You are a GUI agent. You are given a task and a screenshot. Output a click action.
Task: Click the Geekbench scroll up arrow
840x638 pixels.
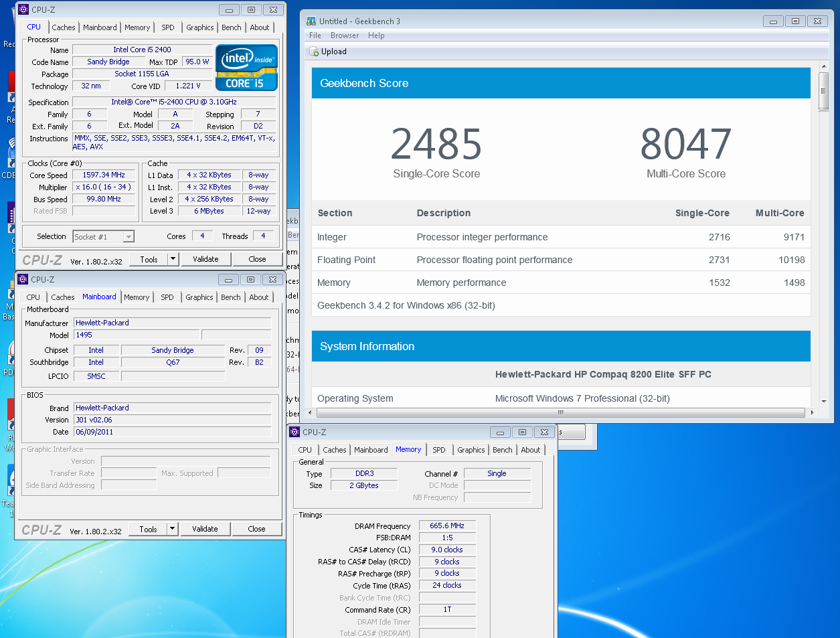(x=823, y=66)
